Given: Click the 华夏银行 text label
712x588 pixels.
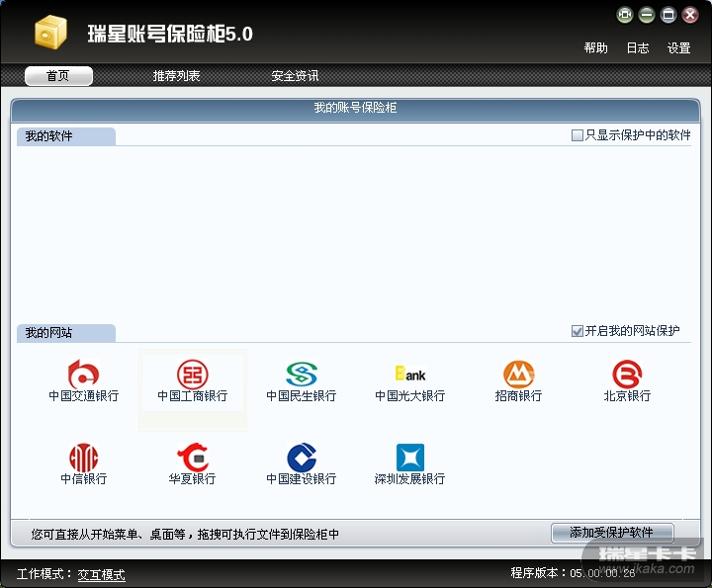Looking at the screenshot, I should 193,478.
